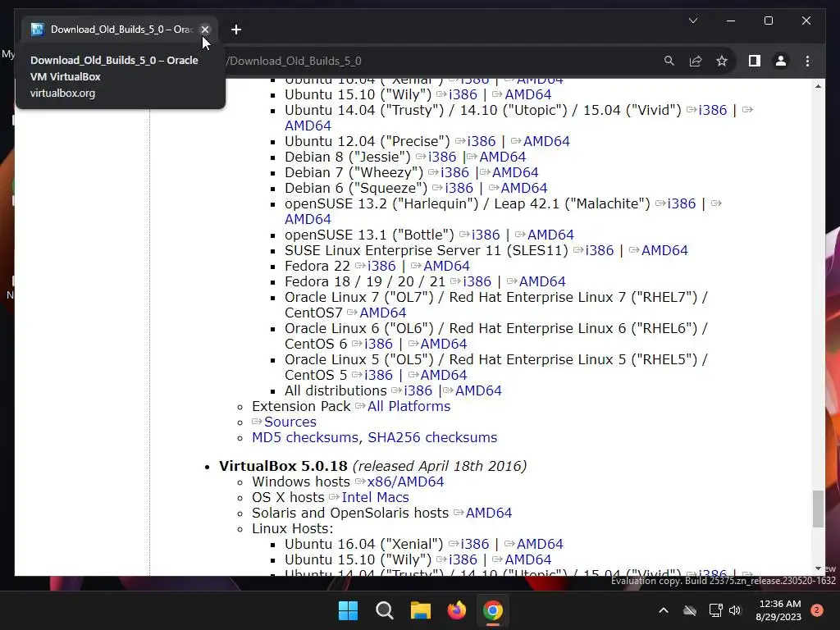
Task: Toggle the browser side panel
Action: [755, 61]
